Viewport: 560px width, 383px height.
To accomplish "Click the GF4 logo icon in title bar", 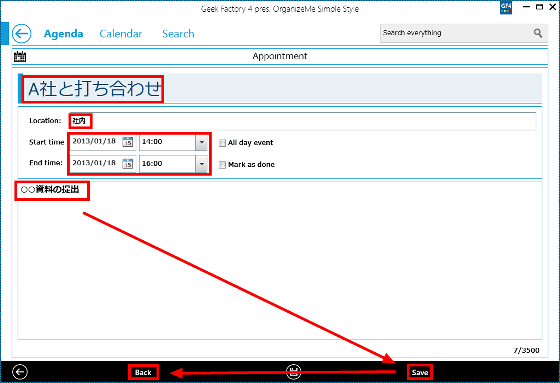I will click(506, 8).
